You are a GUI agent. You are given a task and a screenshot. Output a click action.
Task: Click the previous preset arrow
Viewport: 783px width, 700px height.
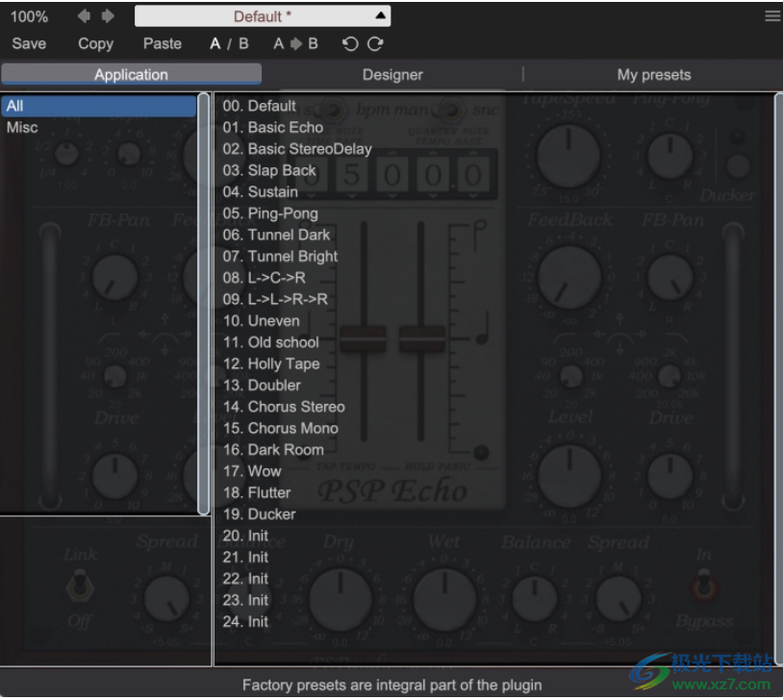[x=85, y=16]
